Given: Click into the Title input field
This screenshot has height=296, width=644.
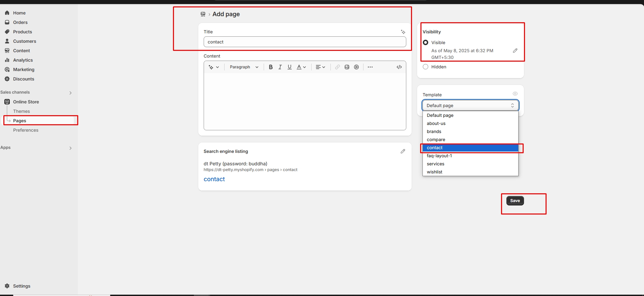Looking at the screenshot, I should pos(304,42).
